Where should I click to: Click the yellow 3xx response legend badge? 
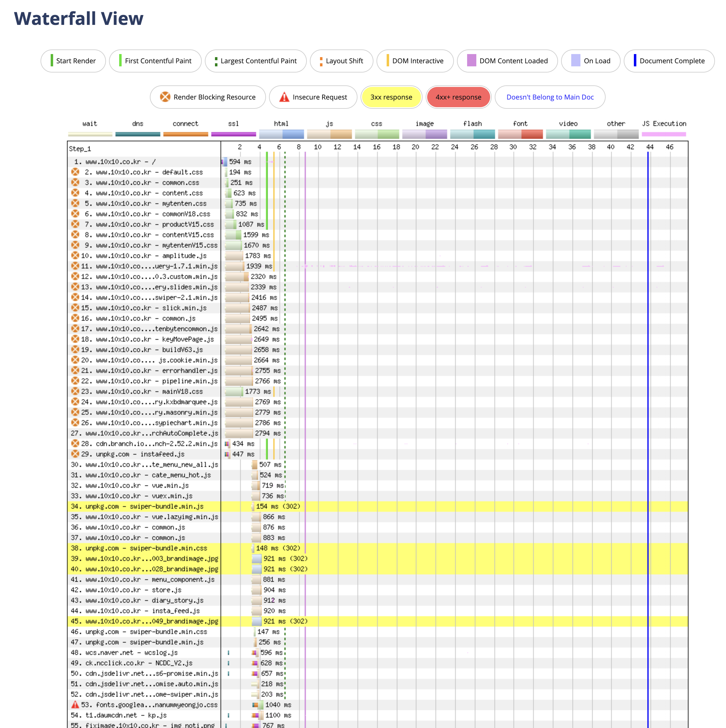[391, 97]
